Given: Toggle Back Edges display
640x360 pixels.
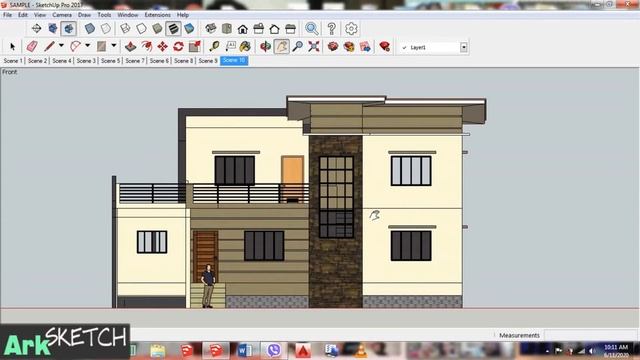Looking at the screenshot, I should pyautogui.click(x=106, y=29).
